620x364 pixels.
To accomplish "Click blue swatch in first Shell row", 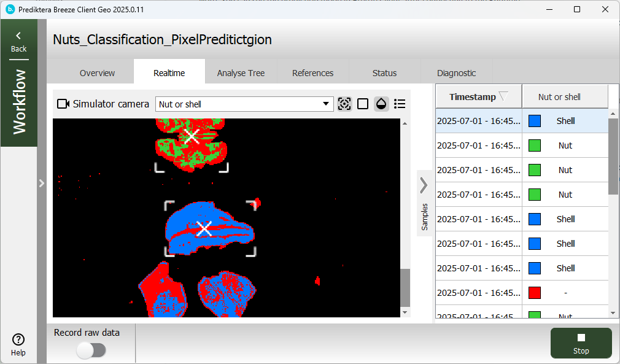I will pyautogui.click(x=535, y=121).
